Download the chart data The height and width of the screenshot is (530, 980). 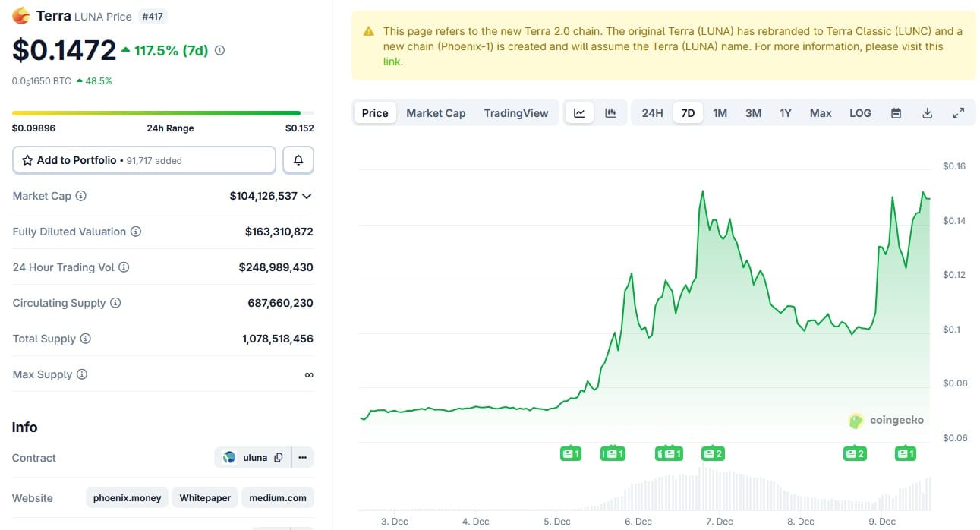tap(927, 113)
